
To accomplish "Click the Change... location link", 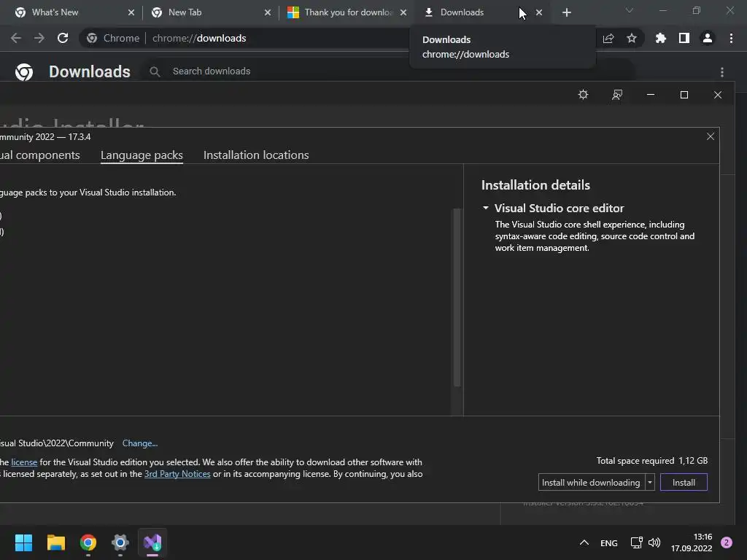I will point(139,443).
